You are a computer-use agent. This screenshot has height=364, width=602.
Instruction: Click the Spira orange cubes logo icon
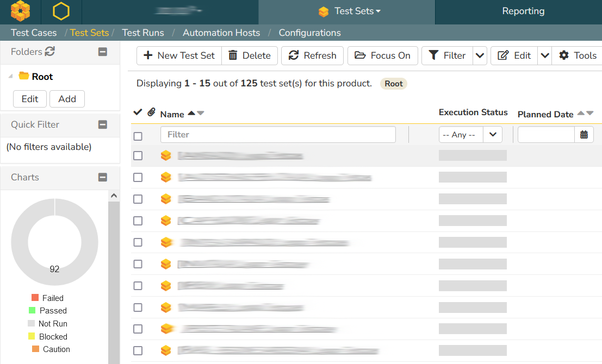click(21, 11)
